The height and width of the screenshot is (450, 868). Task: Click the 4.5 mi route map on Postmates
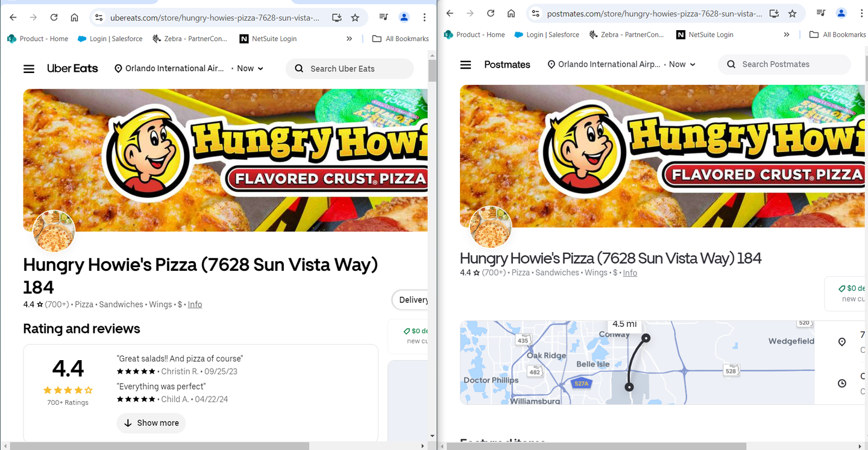click(637, 363)
